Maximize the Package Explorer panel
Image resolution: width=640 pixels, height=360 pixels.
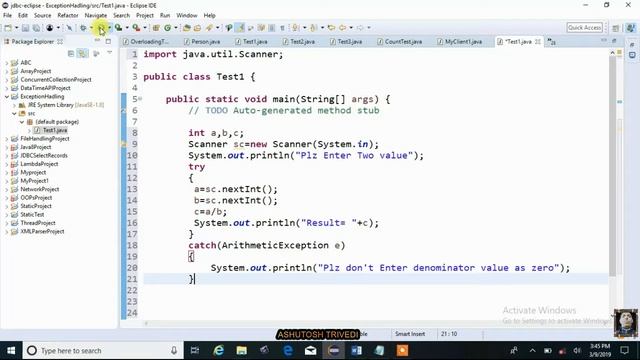[x=108, y=41]
